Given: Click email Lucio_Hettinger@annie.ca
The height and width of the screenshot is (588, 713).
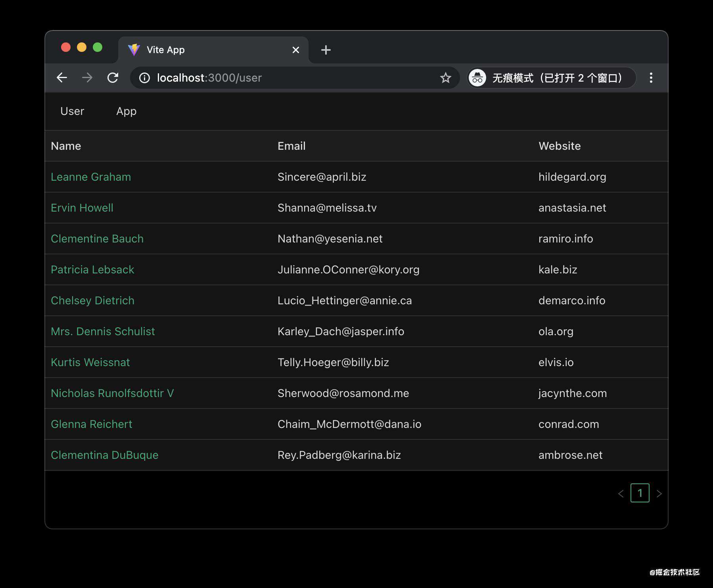Looking at the screenshot, I should tap(345, 301).
